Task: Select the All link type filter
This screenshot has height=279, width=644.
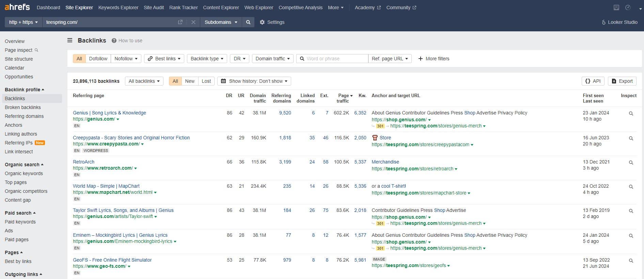Action: [x=79, y=59]
